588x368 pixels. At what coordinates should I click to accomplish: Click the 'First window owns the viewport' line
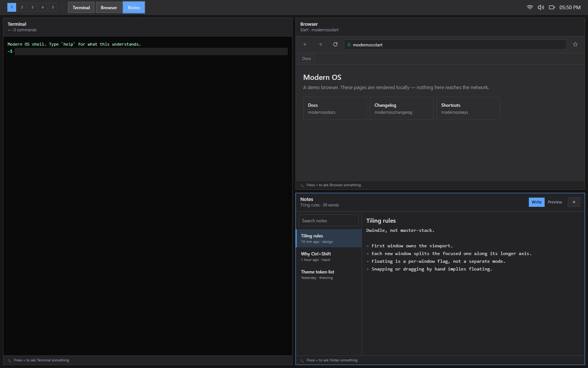[410, 246]
